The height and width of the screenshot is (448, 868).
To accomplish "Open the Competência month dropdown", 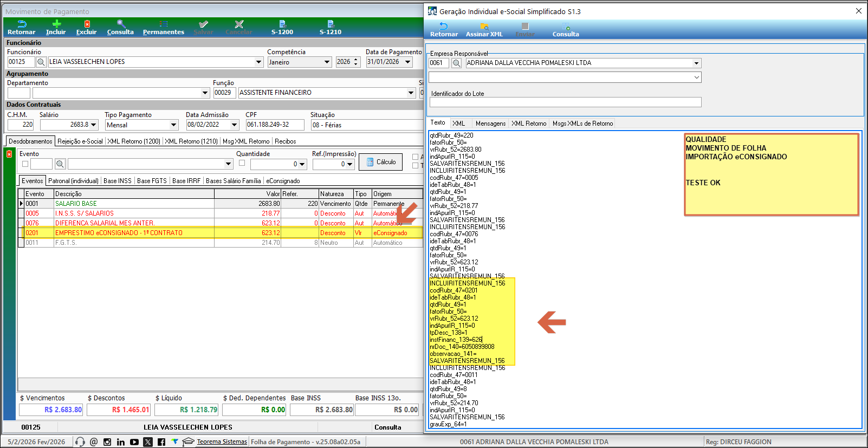I will coord(327,62).
